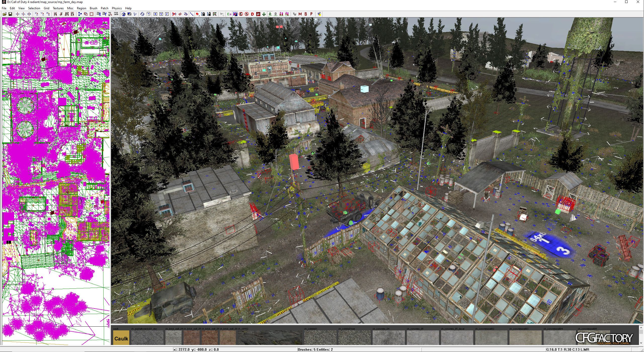Select the Y view button
The width and height of the screenshot is (644, 352).
coord(161,14)
